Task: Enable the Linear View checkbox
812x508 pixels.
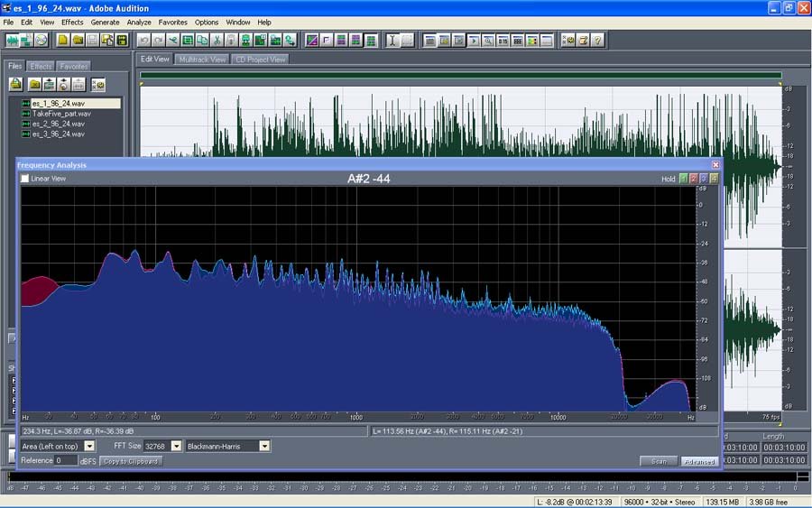Action: (x=25, y=179)
